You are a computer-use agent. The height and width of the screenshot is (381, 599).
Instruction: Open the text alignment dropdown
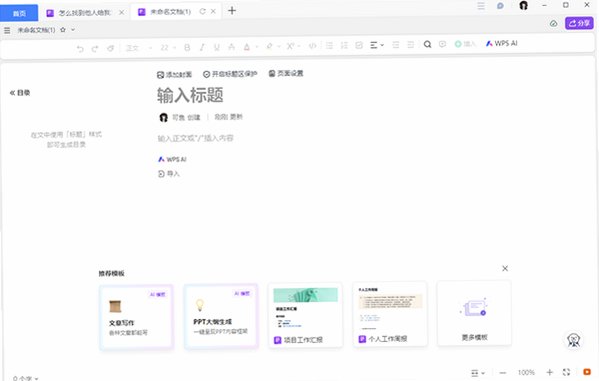(x=377, y=45)
